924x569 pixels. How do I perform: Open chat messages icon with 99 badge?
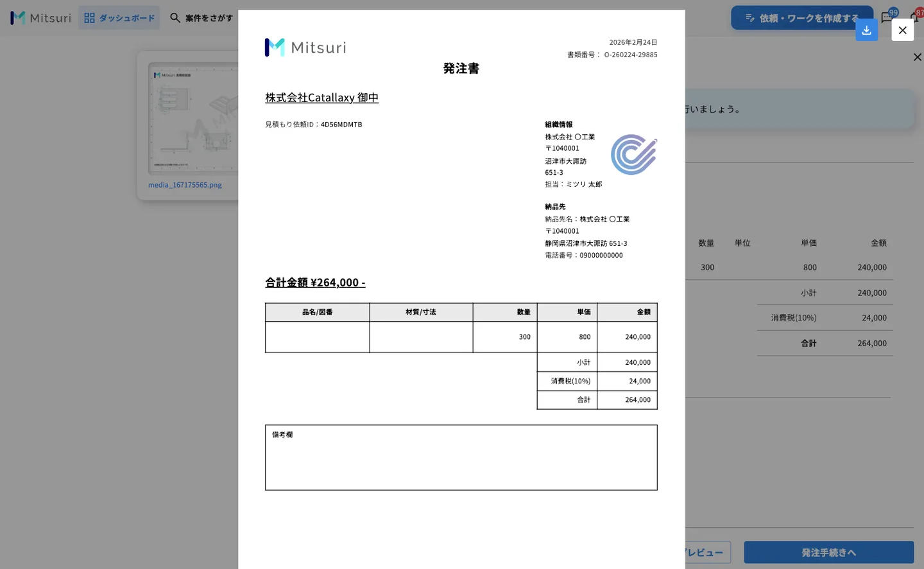[887, 17]
